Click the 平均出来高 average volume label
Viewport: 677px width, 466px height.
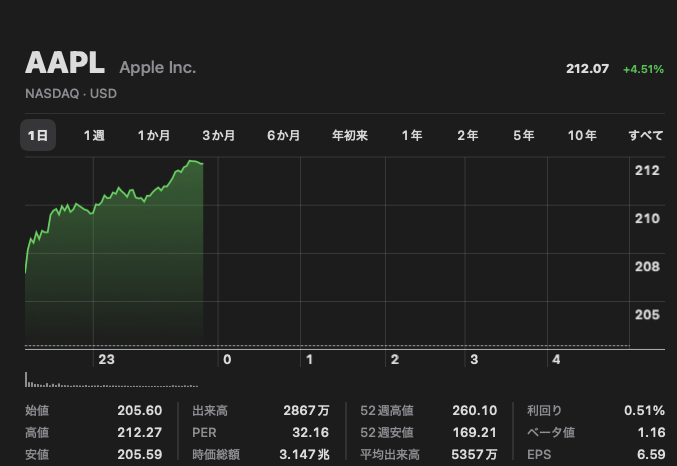click(x=390, y=454)
